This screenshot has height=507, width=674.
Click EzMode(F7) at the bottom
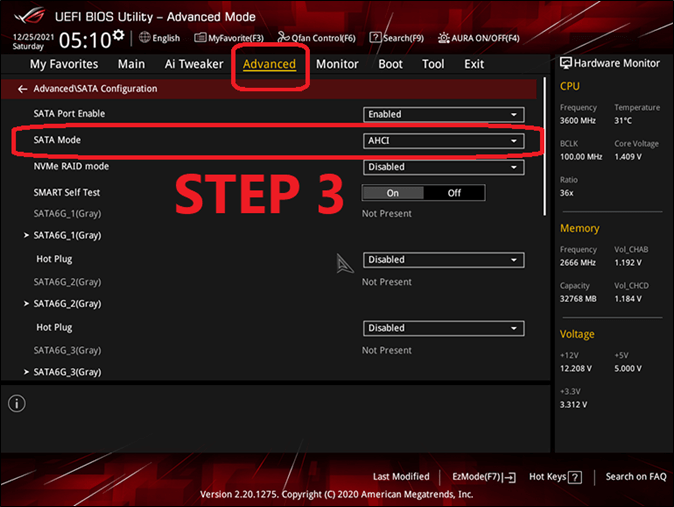pyautogui.click(x=483, y=477)
